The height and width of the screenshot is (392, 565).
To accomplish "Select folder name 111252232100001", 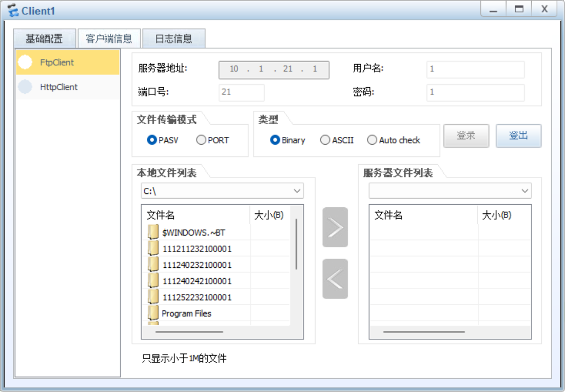I will pos(197,297).
